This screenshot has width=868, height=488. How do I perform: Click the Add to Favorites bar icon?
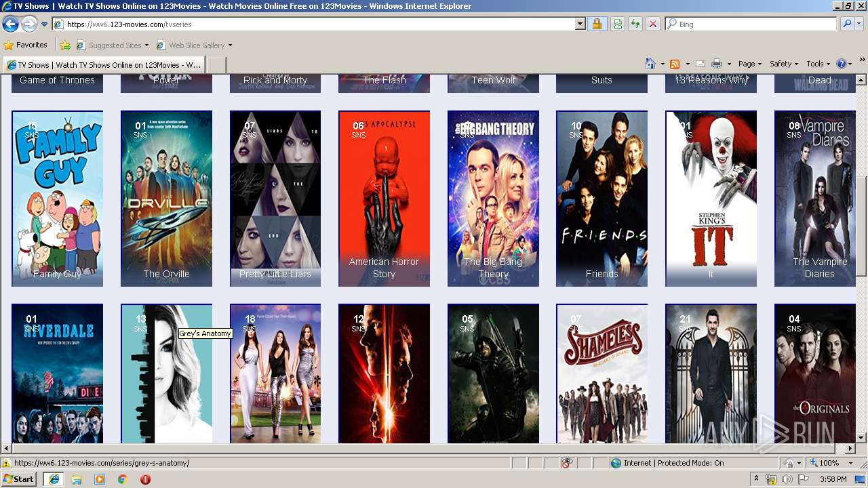(65, 45)
